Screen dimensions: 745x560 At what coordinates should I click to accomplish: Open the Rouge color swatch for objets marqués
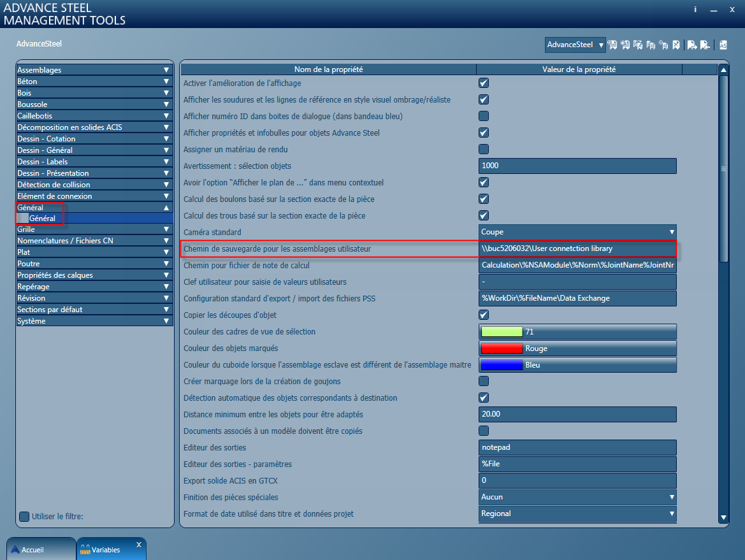577,348
